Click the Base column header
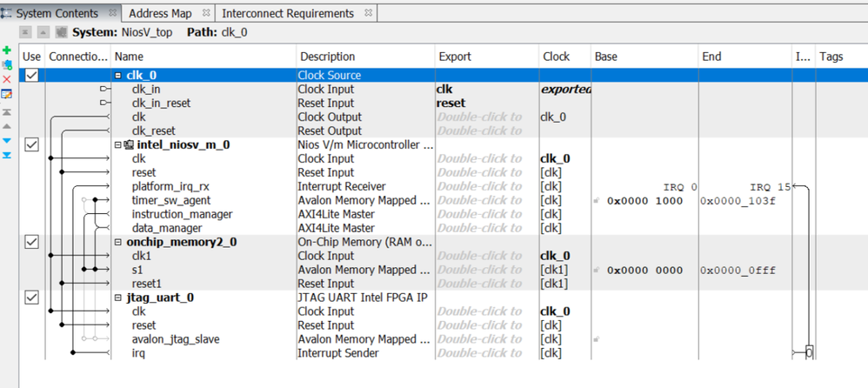Screen dimensions: 868x388 [605, 57]
